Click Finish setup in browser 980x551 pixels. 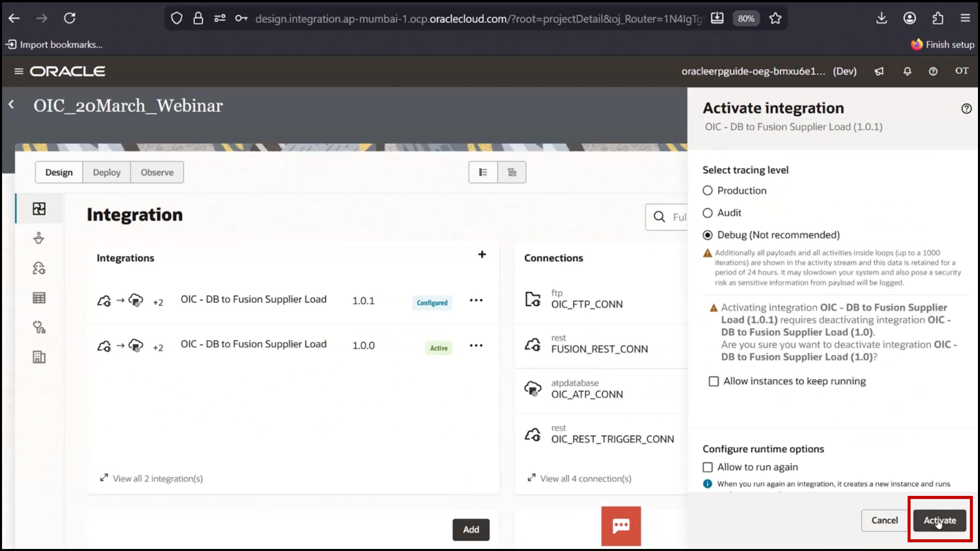pos(943,45)
